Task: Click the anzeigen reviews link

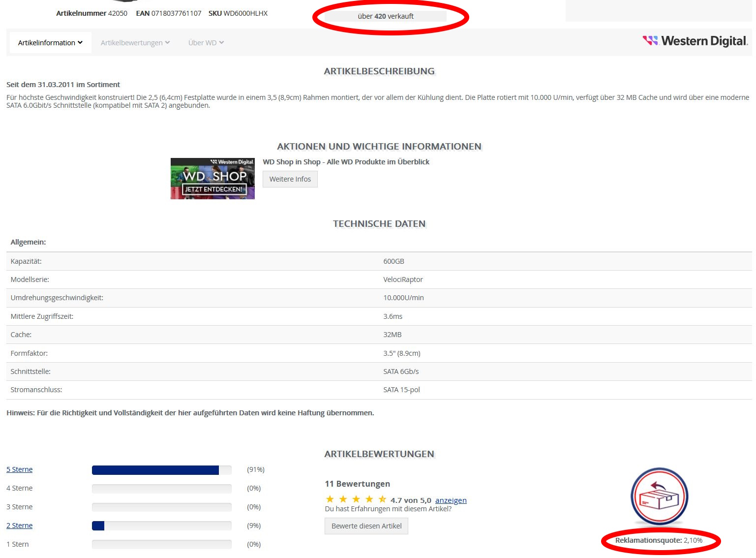Action: tap(451, 500)
